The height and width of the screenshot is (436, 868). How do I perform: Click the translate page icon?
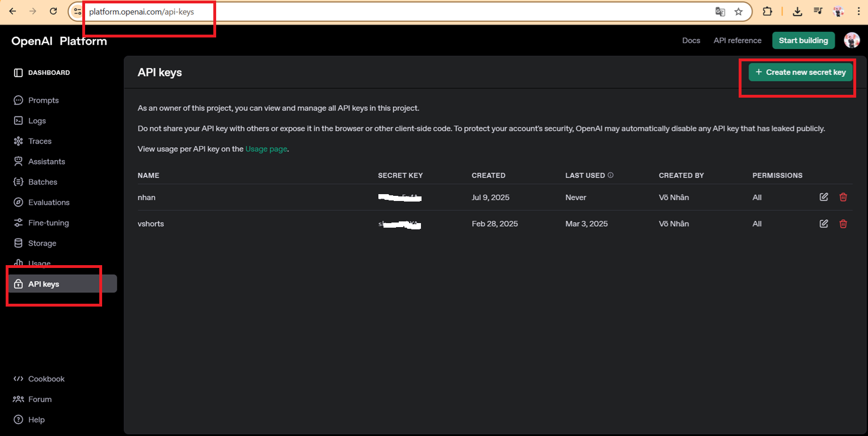pyautogui.click(x=720, y=11)
